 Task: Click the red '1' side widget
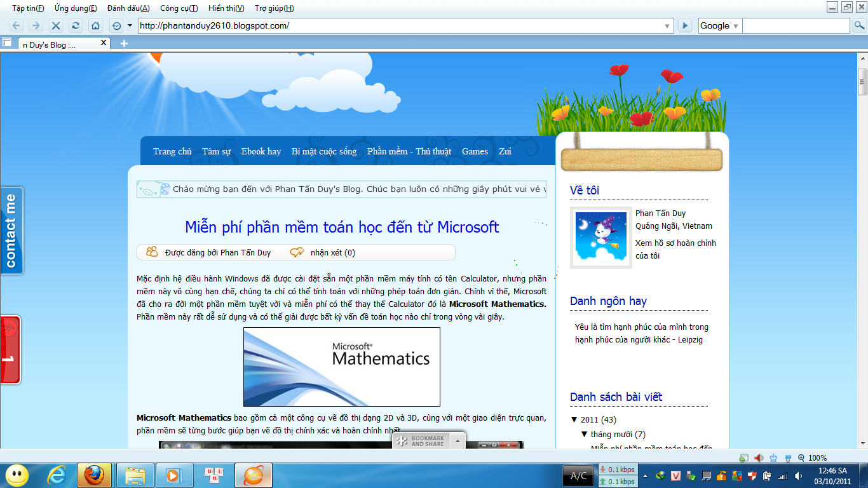[x=10, y=349]
